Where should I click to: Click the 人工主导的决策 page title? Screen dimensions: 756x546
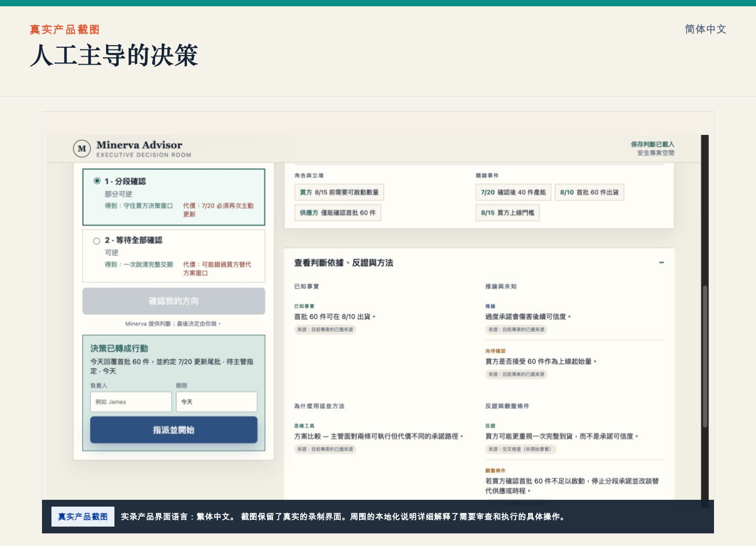coord(114,55)
